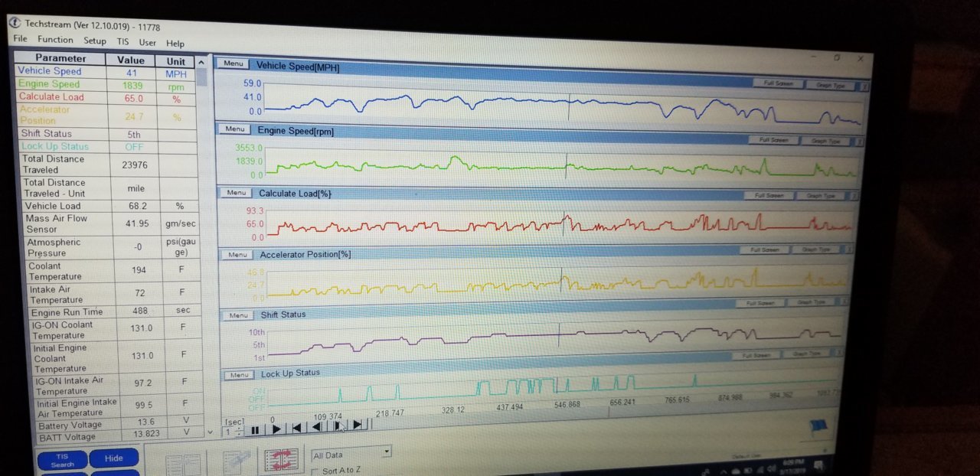Select the Accelerator Position parameter row

click(106, 116)
